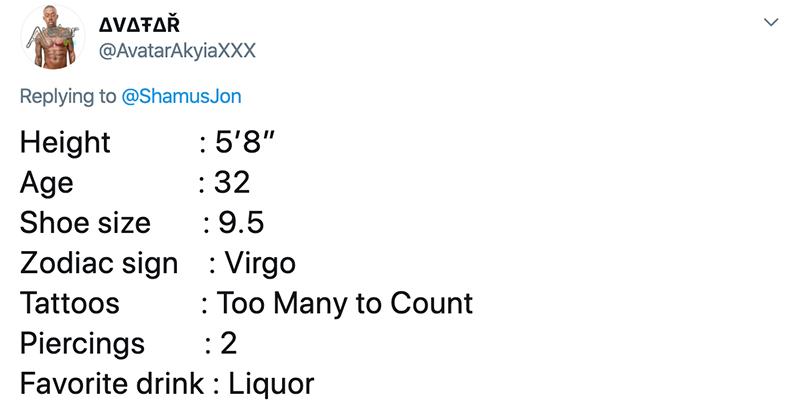Click the word "Height" in the tweet
The width and height of the screenshot is (800, 400).
tap(65, 142)
